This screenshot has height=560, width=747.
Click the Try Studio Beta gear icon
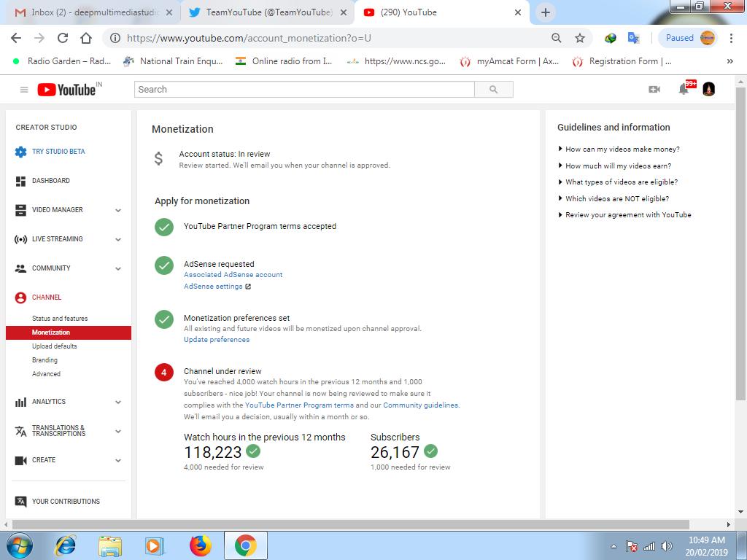click(x=20, y=152)
